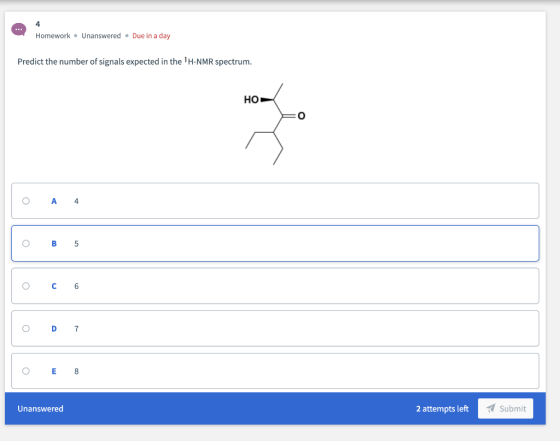
Task: Click the molecule structure image
Action: point(274,124)
